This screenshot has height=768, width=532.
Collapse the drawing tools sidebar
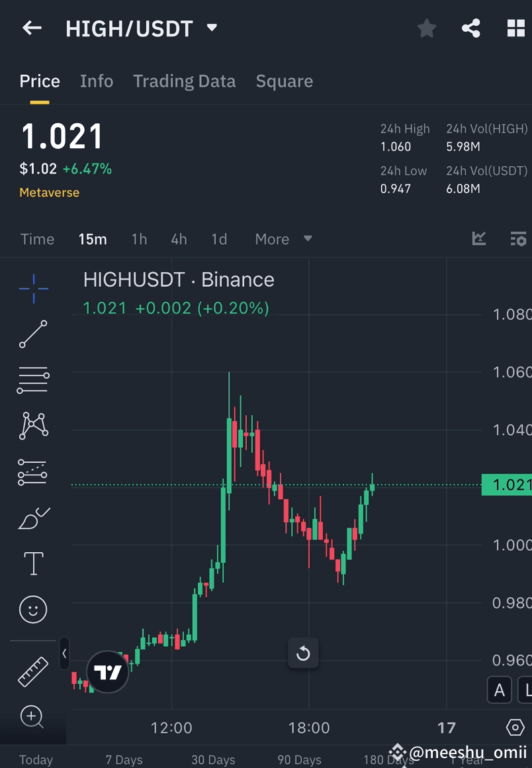(x=64, y=654)
